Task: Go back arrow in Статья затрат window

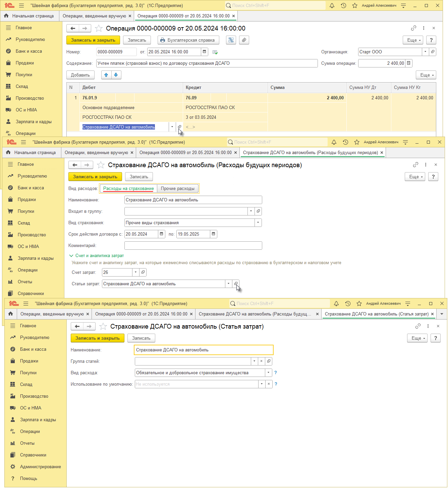Action: tap(77, 326)
